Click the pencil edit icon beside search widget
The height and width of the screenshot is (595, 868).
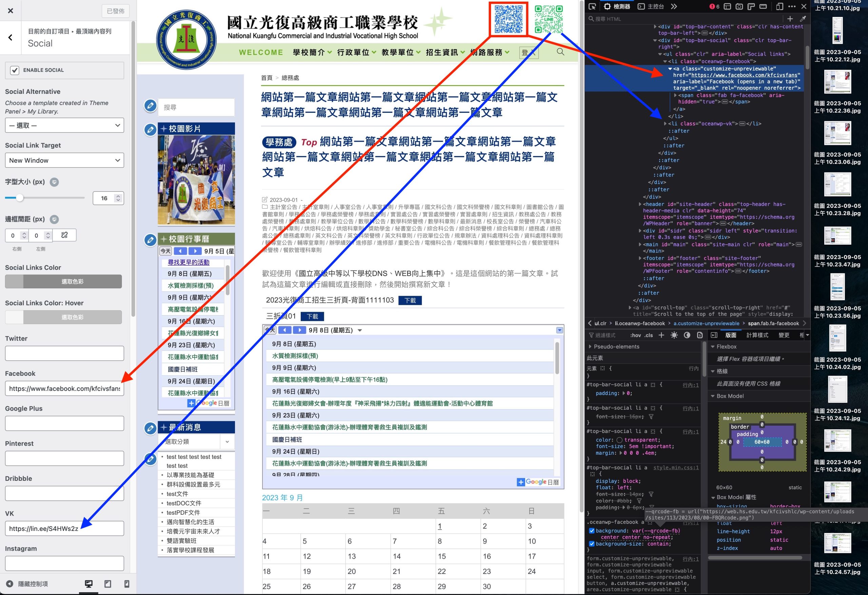150,106
